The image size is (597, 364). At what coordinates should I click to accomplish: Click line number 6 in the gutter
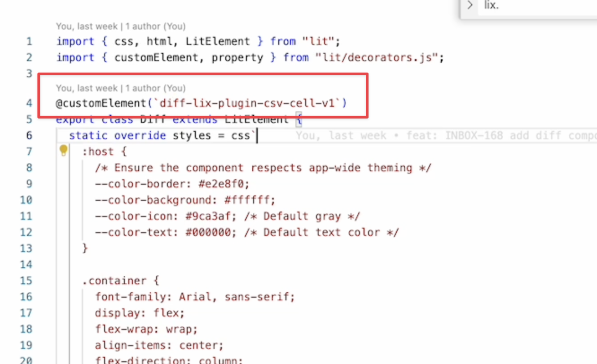tap(29, 135)
